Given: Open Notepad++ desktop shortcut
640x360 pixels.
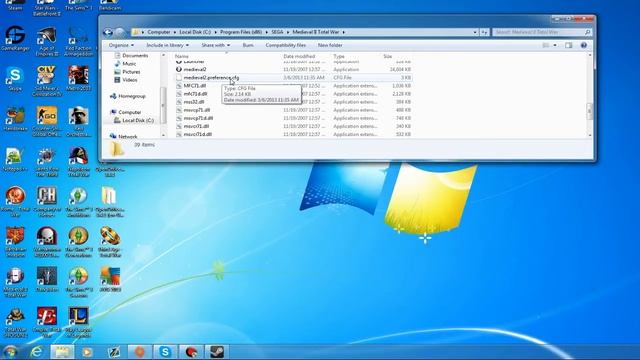Looking at the screenshot, I should click(15, 160).
